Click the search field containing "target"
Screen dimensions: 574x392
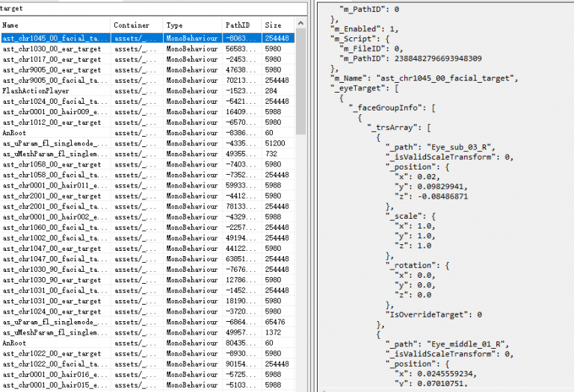pyautogui.click(x=149, y=7)
